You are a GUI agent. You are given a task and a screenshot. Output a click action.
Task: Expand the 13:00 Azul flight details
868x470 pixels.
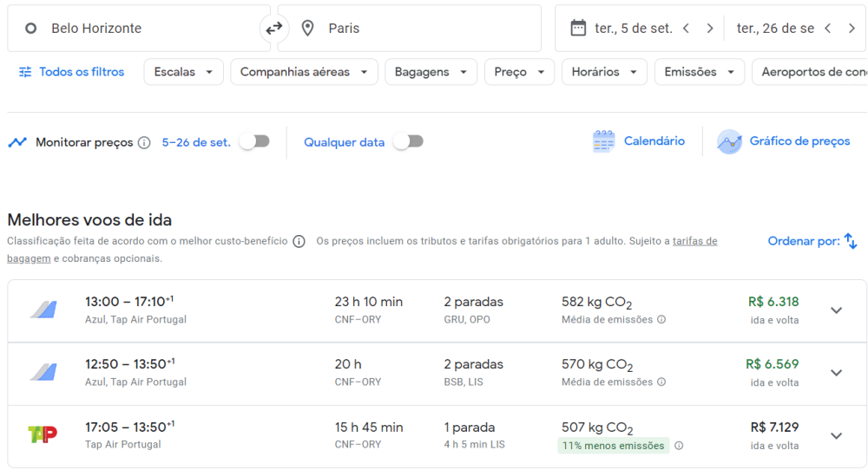(x=836, y=310)
